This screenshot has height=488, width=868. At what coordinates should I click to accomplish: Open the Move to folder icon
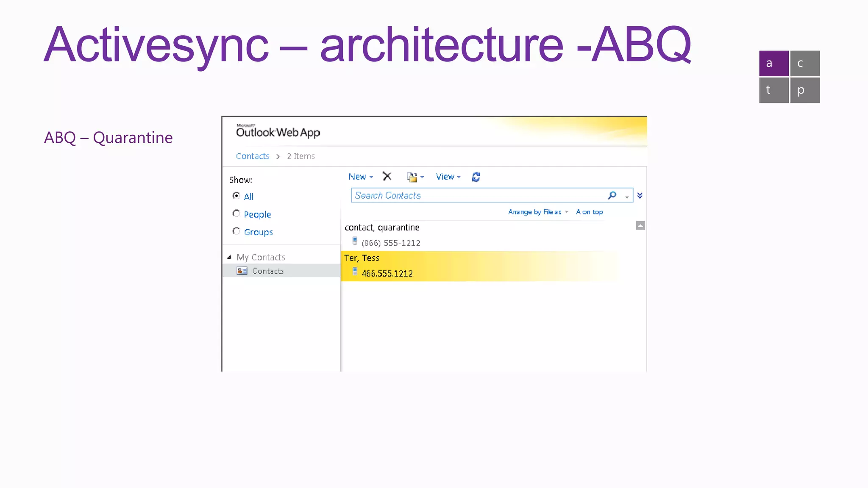tap(412, 177)
